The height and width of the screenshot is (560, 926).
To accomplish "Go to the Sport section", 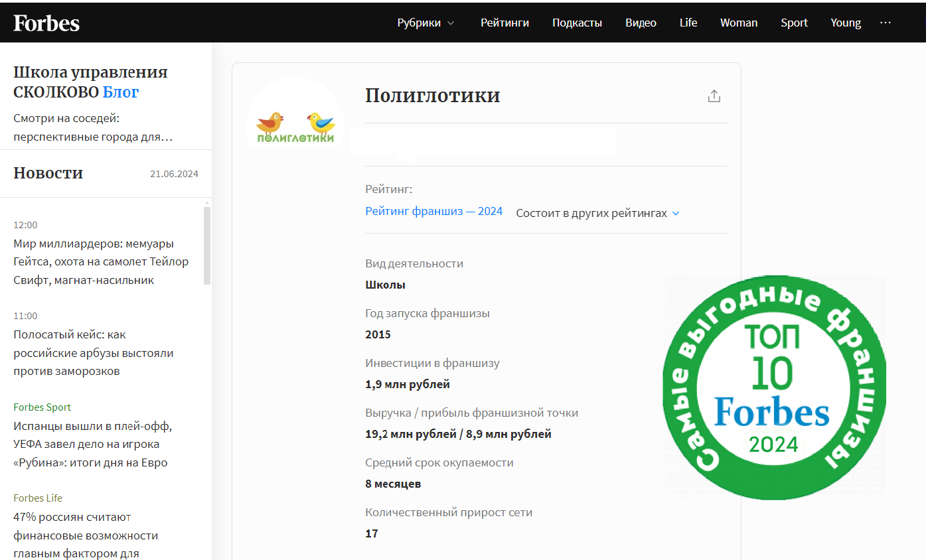I will tap(794, 23).
